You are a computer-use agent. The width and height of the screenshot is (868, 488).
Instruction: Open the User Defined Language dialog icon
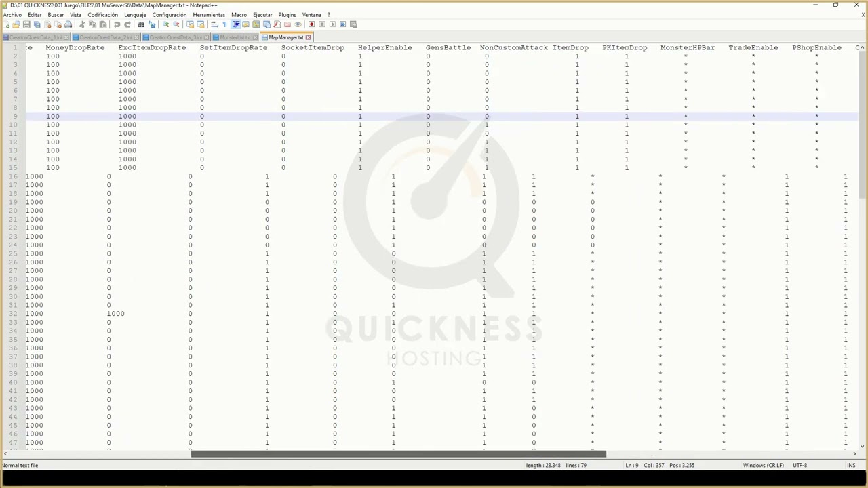click(245, 24)
